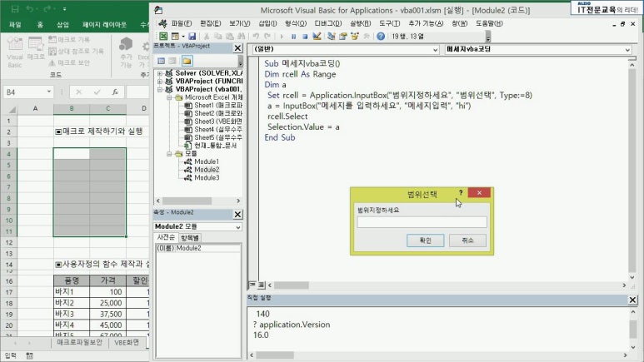This screenshot has height=362, width=644.
Task: Click the Toolbox icon in VBA toolbar
Action: coord(367,37)
